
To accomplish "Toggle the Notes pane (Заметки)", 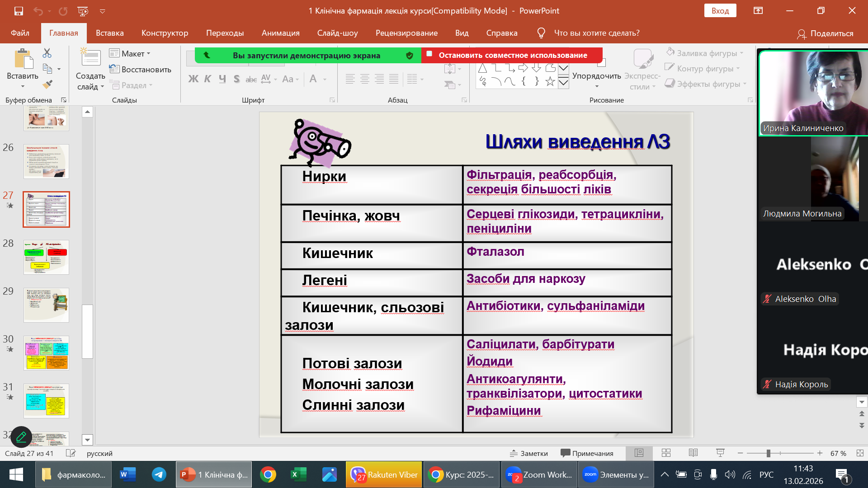I will [x=529, y=453].
